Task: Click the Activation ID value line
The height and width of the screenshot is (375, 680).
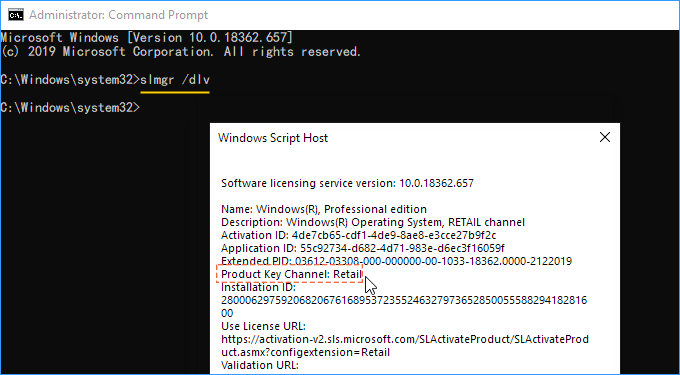Action: click(x=359, y=235)
